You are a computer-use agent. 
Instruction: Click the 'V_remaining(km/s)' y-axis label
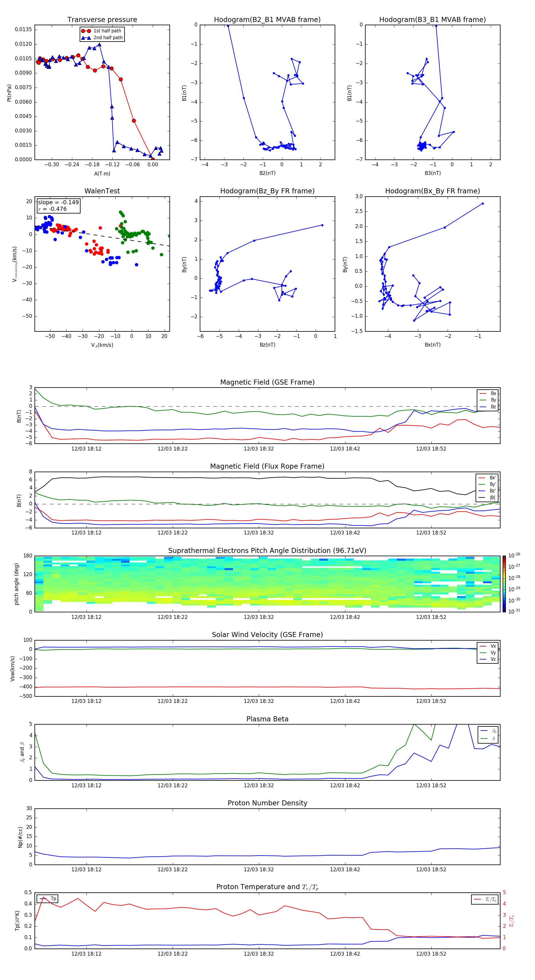[x=15, y=264]
